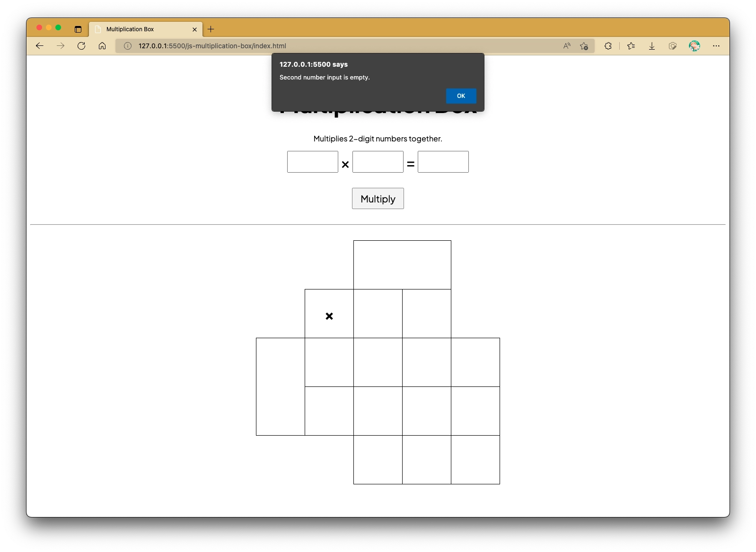
Task: Click the "127.0.0.1:5500 says" dialog title
Action: tap(314, 64)
